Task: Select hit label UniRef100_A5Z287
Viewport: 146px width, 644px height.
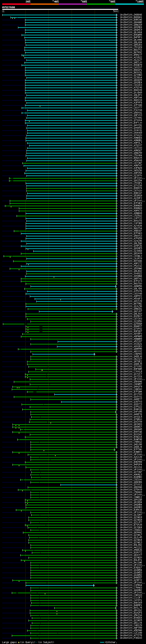Action: pos(131,342)
